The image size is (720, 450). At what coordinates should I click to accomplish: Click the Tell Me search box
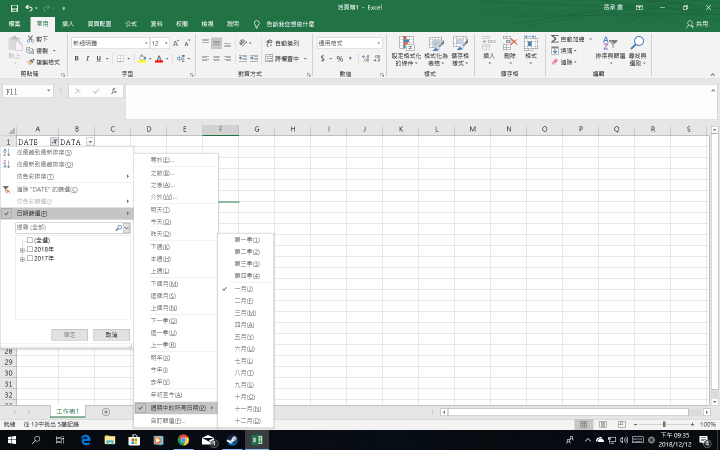pos(290,24)
